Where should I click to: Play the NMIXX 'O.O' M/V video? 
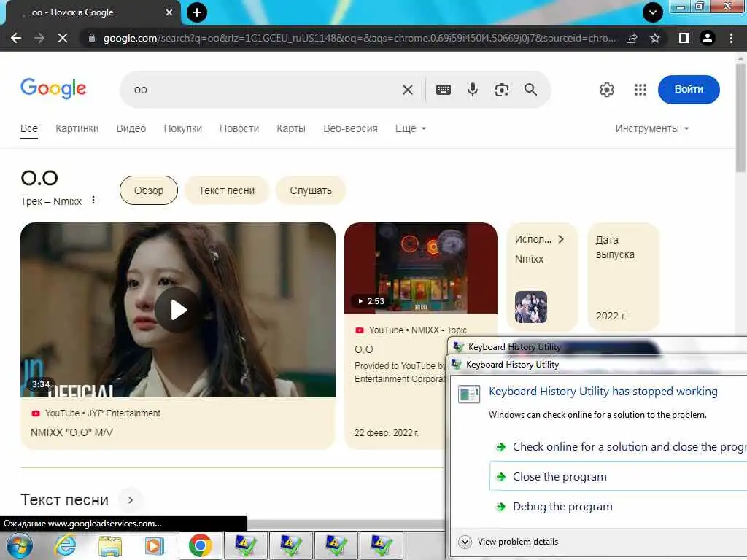click(x=178, y=310)
